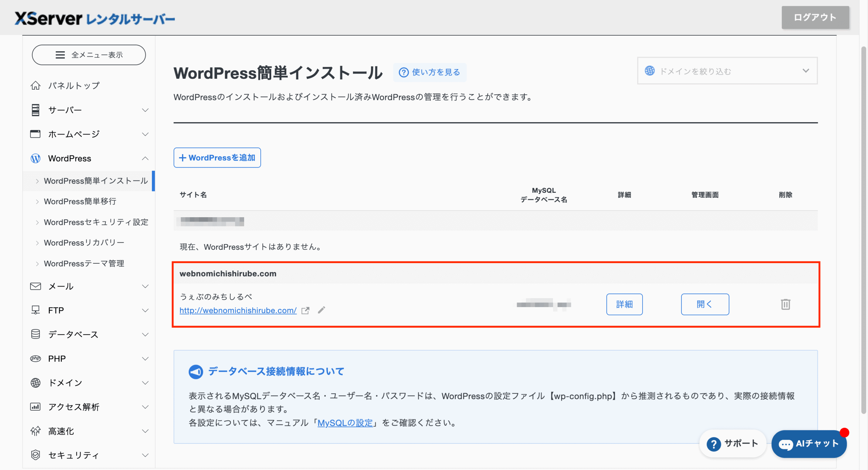Click the speed icon beside 高速化
Screen dimensions: 868x470
point(36,431)
